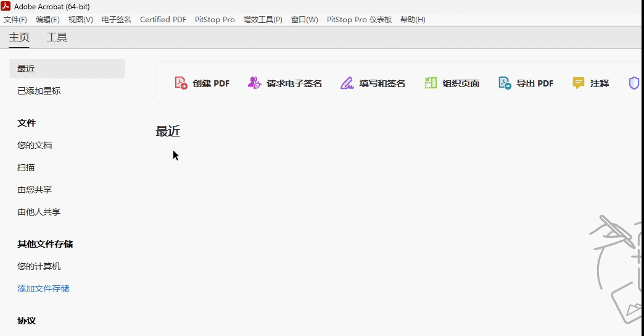Open the 帮助(H) menu
The height and width of the screenshot is (336, 644).
(413, 20)
